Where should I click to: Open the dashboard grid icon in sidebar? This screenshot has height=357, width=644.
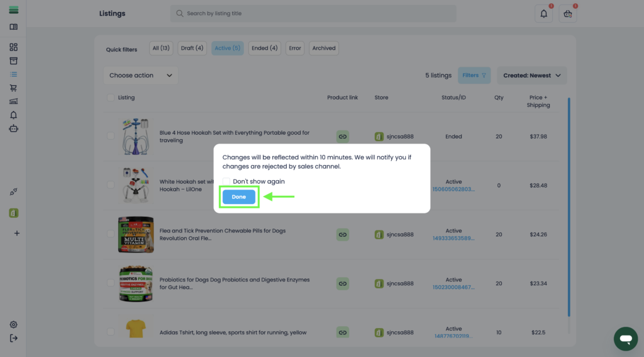pyautogui.click(x=13, y=47)
